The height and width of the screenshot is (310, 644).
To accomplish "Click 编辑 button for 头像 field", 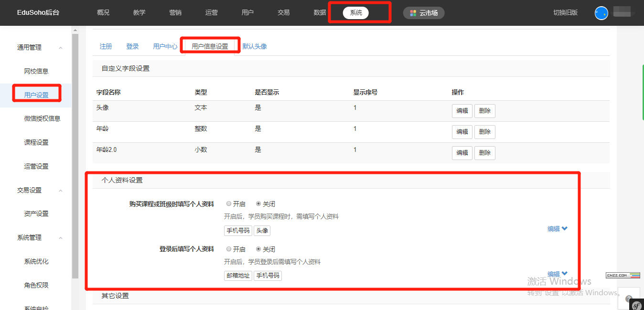I will pos(462,111).
